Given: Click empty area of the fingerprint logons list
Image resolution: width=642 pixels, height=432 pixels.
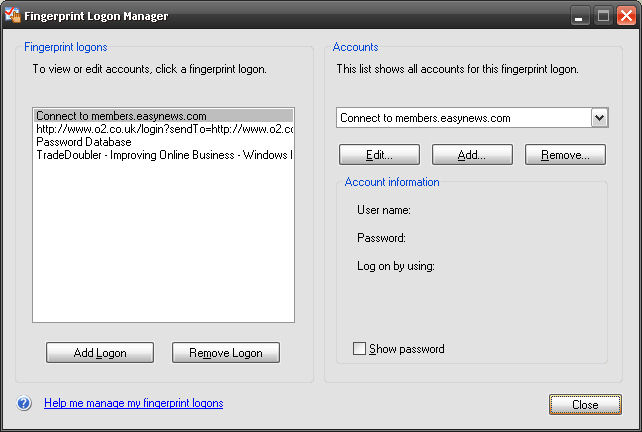Looking at the screenshot, I should [164, 242].
